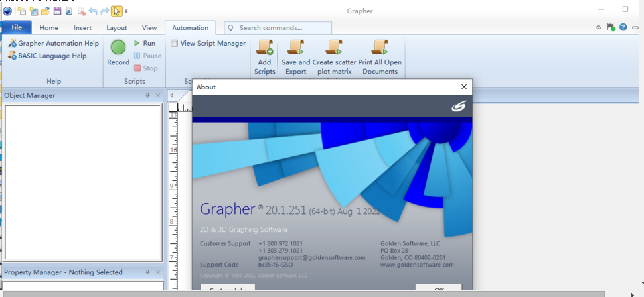Click phone number +1 800 972 1021
The image size is (644, 297).
(x=281, y=243)
